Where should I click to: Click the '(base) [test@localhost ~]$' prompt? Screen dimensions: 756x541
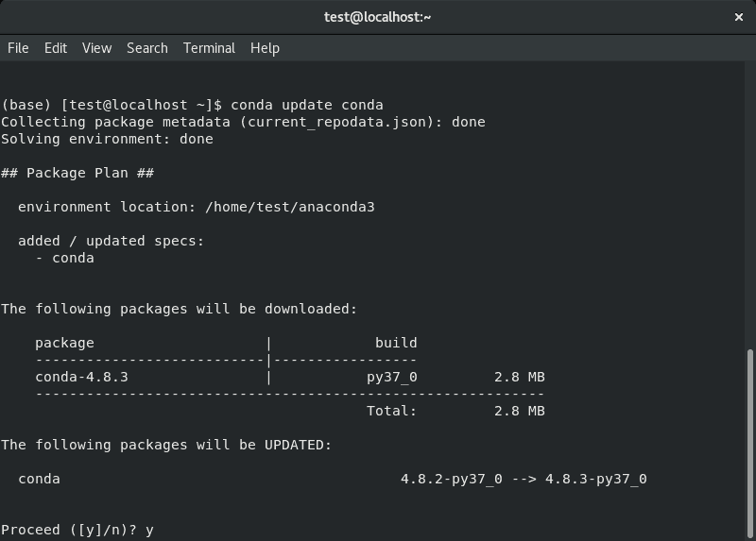tap(112, 105)
